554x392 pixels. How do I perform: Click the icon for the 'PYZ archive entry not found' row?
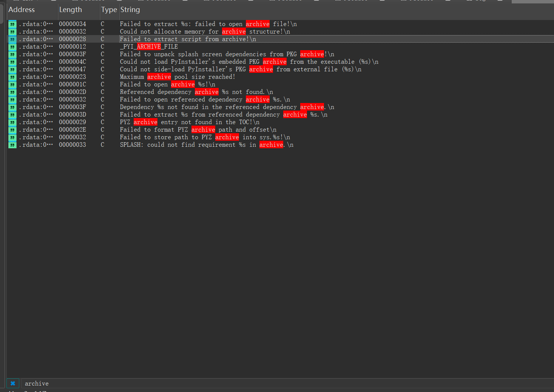12,122
